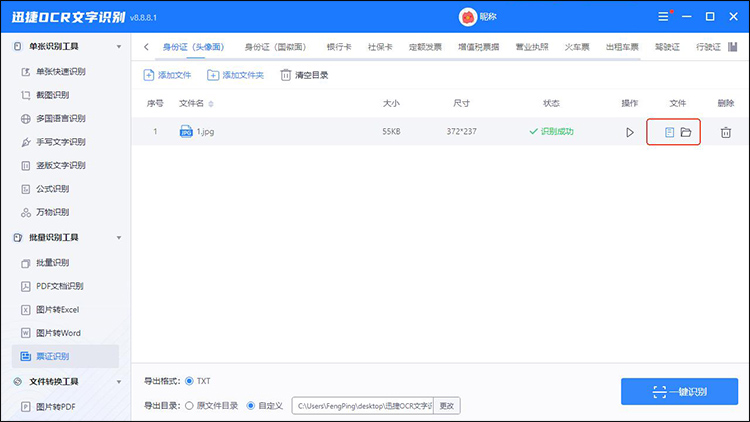Switch to the 银行卡 tab
750x422 pixels.
click(337, 47)
